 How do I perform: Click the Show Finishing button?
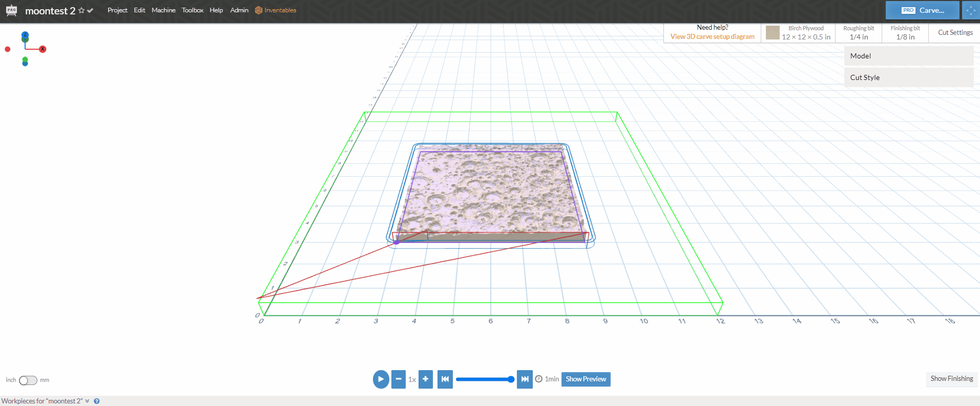tap(952, 379)
